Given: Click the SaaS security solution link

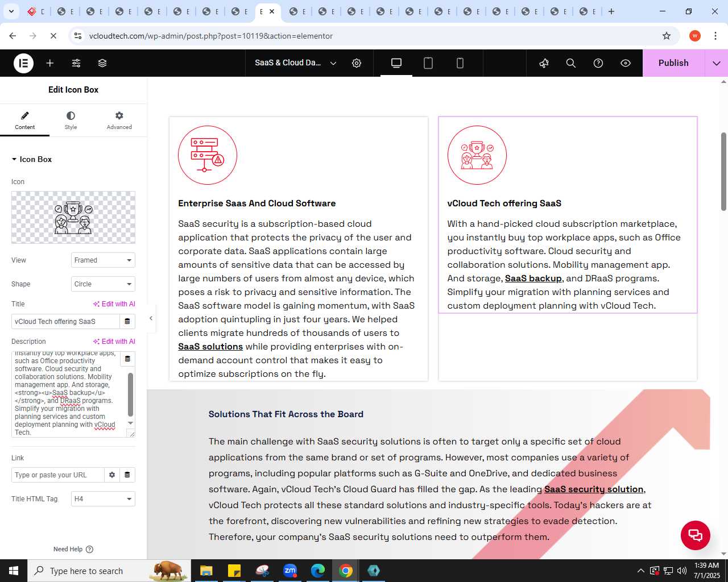Looking at the screenshot, I should pos(594,489).
